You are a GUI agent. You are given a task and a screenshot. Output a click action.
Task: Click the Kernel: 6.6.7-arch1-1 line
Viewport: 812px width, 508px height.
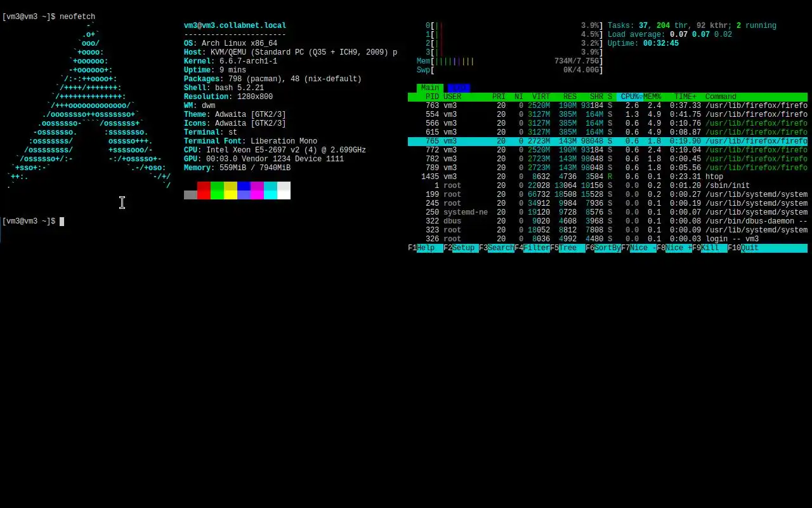[230, 61]
